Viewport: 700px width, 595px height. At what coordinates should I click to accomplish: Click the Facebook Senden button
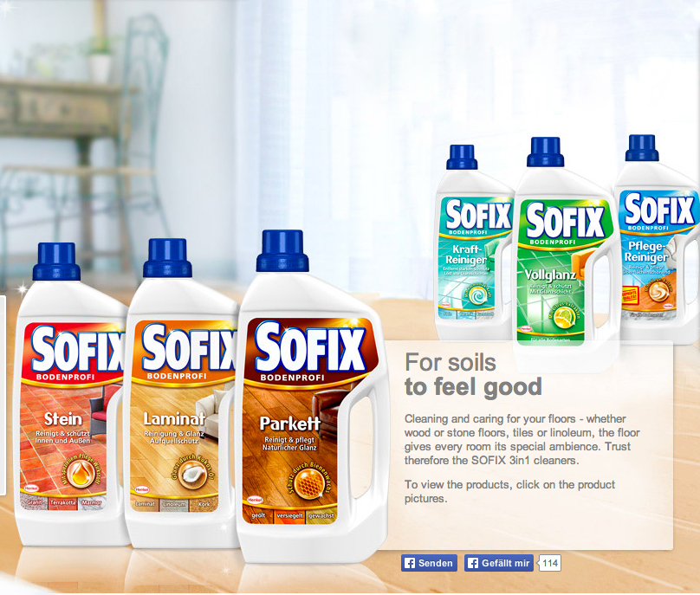pyautogui.click(x=429, y=563)
